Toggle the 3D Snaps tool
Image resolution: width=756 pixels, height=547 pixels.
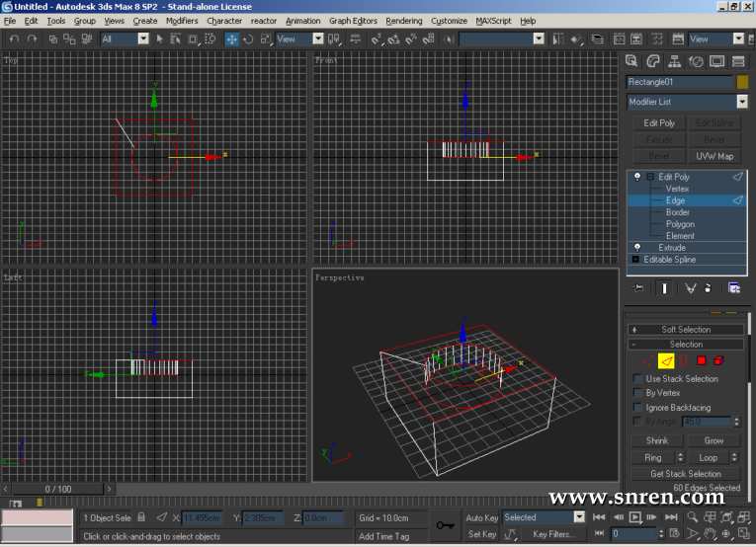[x=377, y=39]
